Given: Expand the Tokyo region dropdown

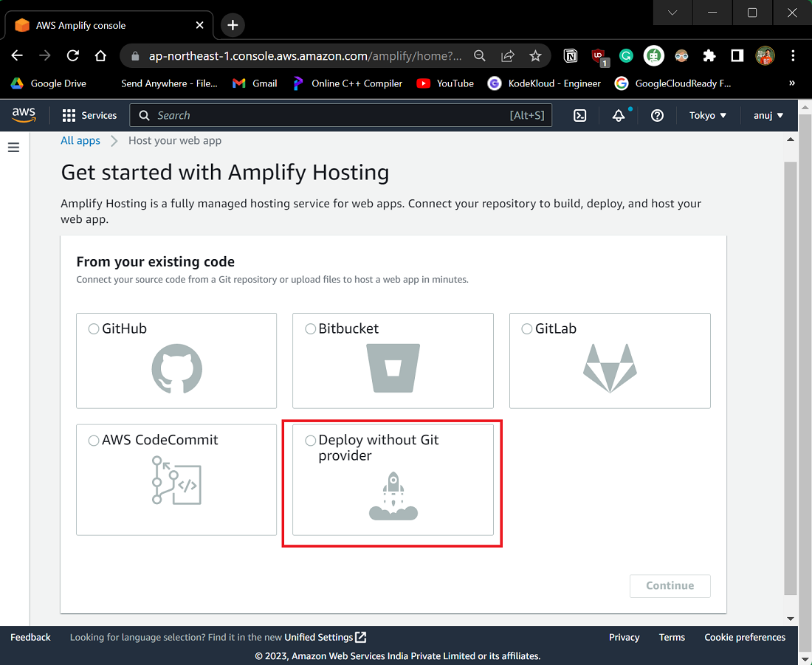Looking at the screenshot, I should (707, 115).
